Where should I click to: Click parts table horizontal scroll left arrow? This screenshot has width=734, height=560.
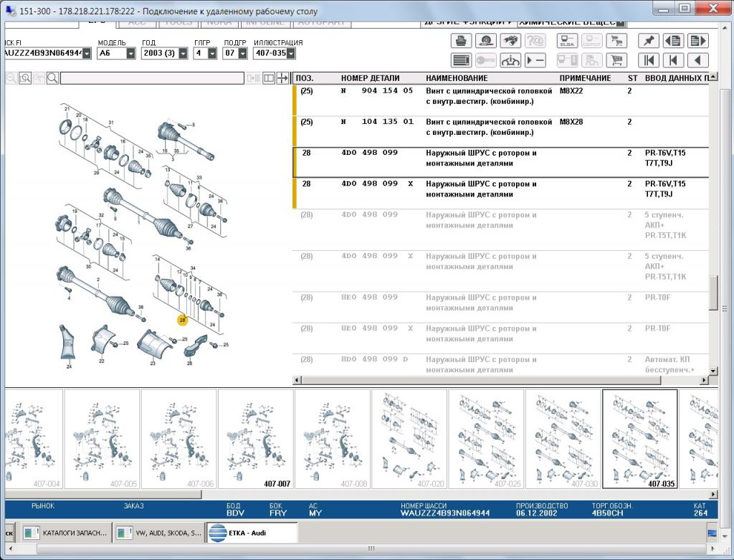pos(296,380)
